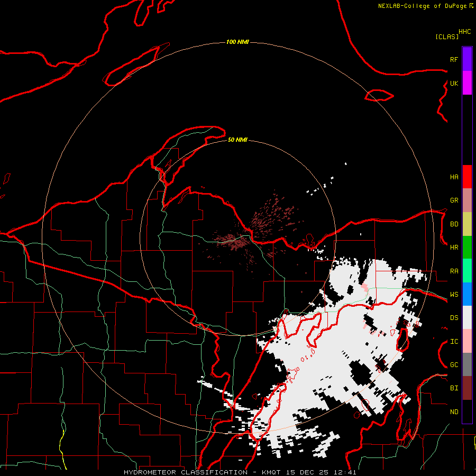Click the NEXLAB-College of DuPage text
The image size is (476, 476).
pos(422,6)
